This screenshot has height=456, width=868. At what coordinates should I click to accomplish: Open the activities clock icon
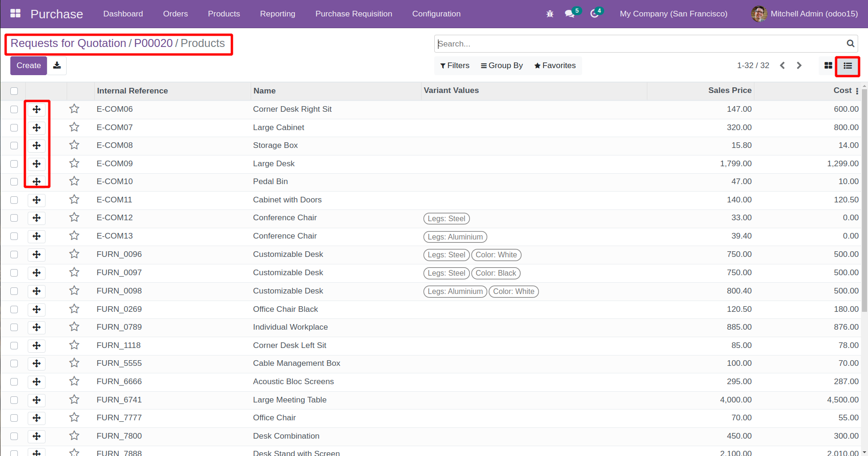click(594, 14)
